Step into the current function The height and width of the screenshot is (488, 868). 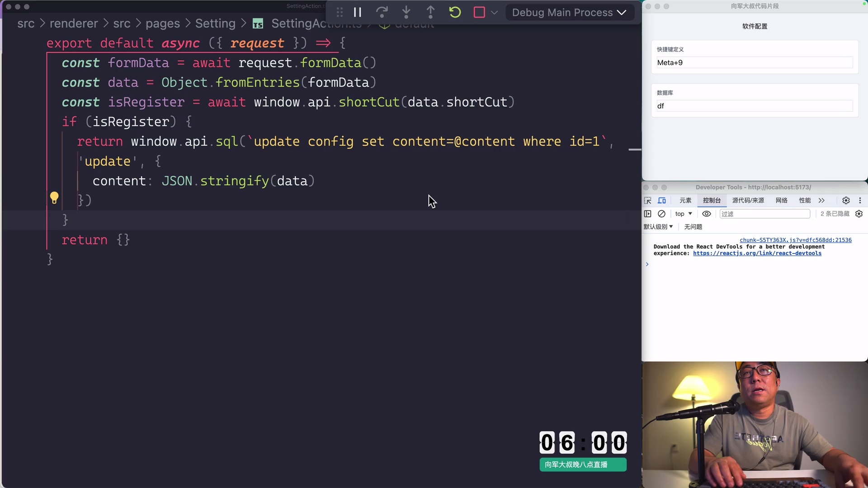[406, 12]
